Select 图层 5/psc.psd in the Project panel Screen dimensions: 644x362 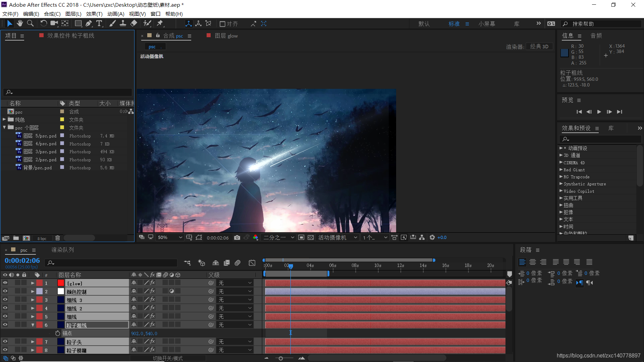[40, 136]
